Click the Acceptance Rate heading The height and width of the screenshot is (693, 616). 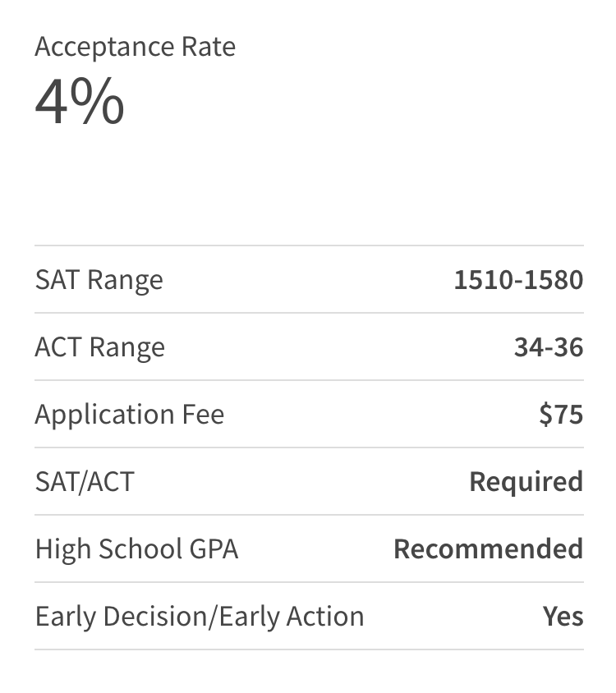(x=135, y=47)
